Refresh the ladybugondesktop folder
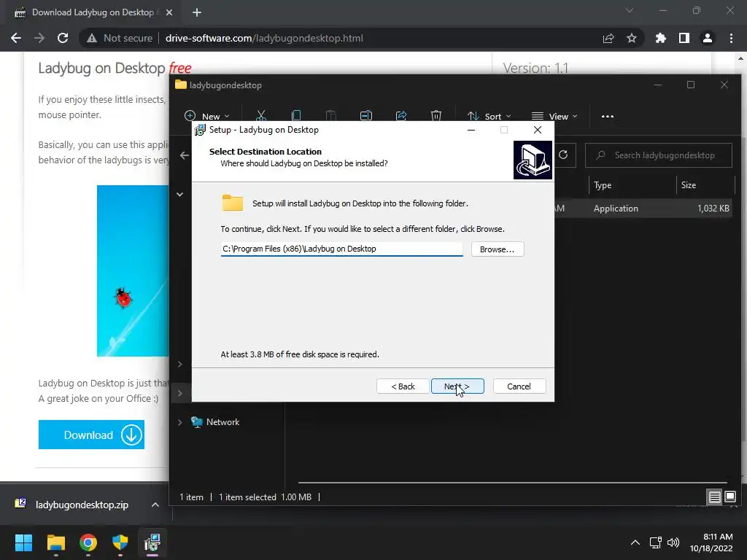 click(x=563, y=155)
